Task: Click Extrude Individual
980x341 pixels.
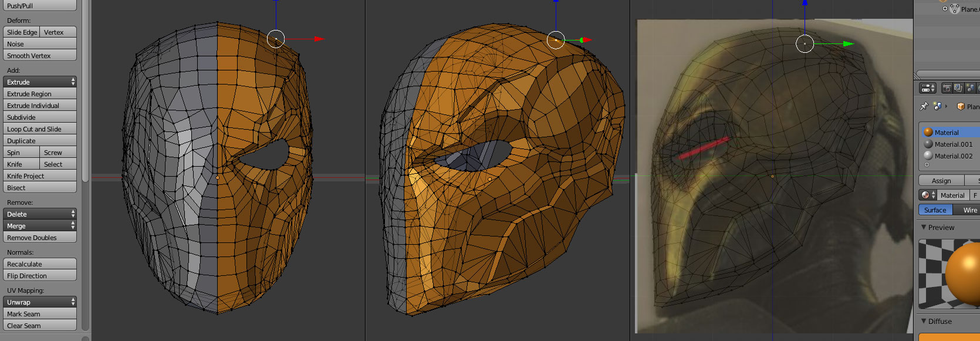Action: pyautogui.click(x=40, y=105)
